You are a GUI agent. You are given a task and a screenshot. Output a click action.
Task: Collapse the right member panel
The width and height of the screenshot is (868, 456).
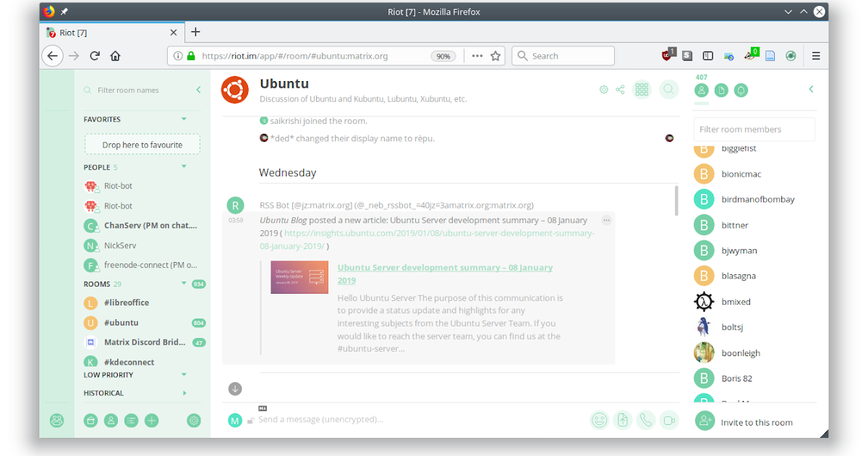(811, 89)
